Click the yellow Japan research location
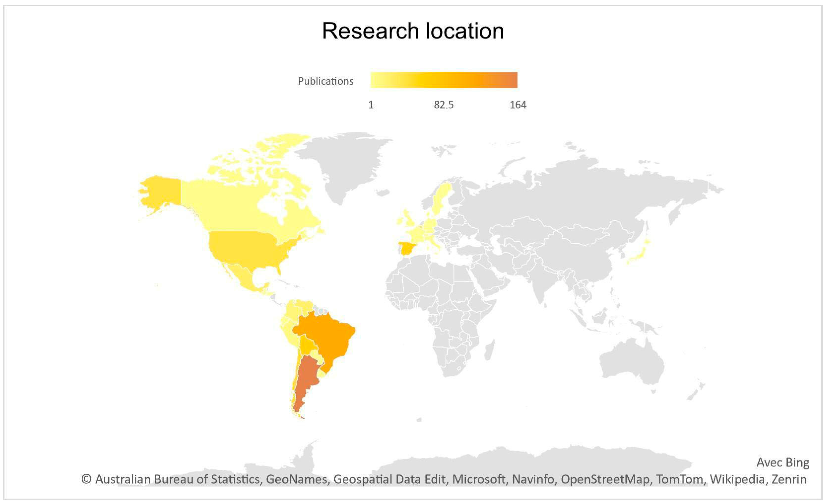 tap(650, 254)
